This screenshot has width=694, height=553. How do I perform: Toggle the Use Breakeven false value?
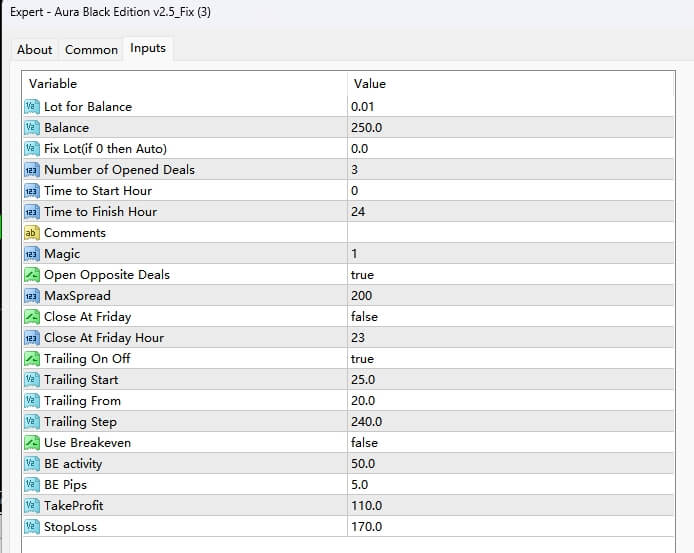tap(365, 443)
